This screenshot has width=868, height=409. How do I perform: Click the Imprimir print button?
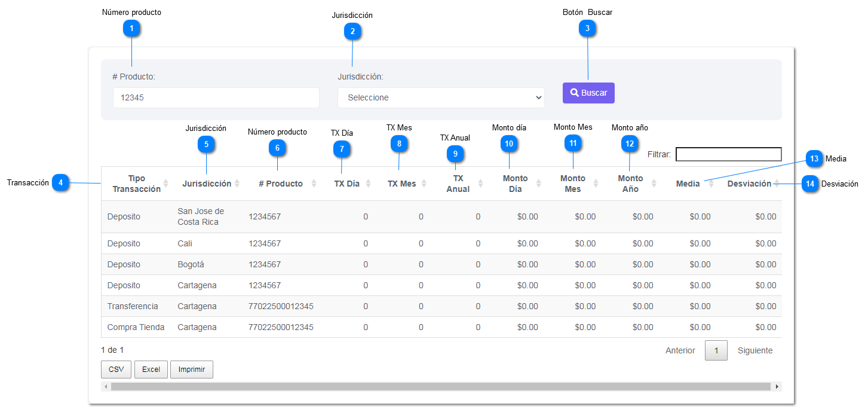tap(192, 370)
